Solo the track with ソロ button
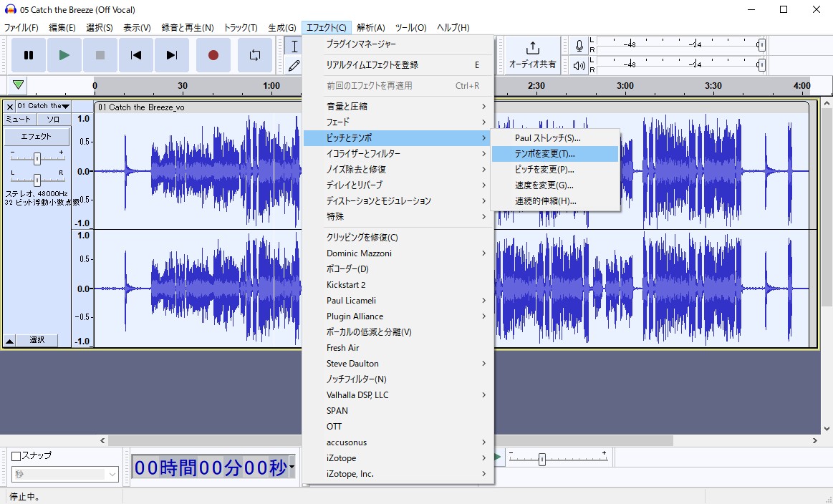This screenshot has width=833, height=504. [54, 120]
